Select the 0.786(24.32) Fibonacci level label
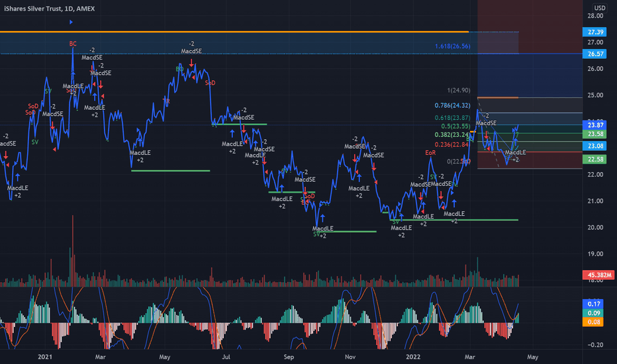617x364 pixels. (452, 105)
